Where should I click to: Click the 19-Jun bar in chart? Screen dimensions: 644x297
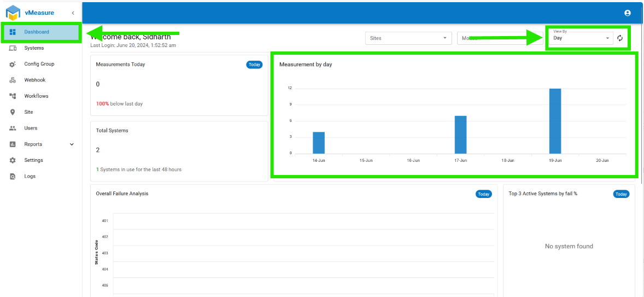[x=555, y=121]
